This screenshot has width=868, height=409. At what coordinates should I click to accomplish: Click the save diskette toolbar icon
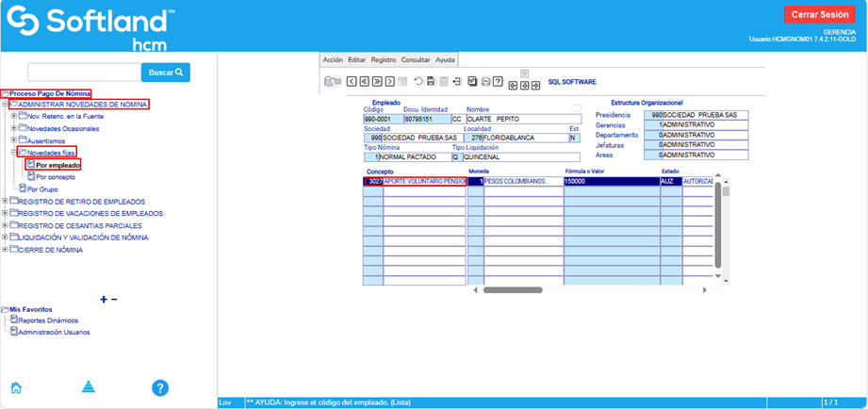coord(431,82)
